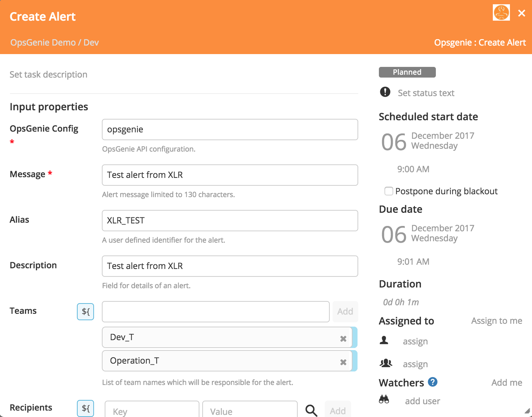Click Add me under Watchers
532x417 pixels.
[x=507, y=382]
